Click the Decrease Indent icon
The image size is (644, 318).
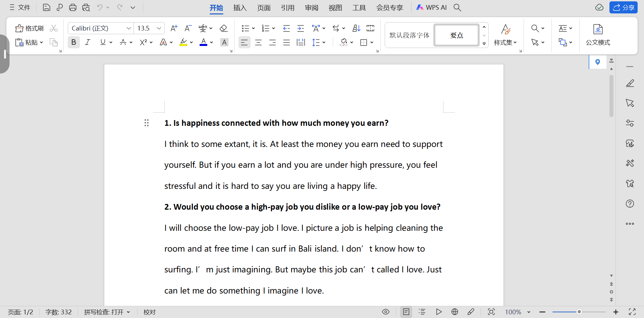pos(286,28)
